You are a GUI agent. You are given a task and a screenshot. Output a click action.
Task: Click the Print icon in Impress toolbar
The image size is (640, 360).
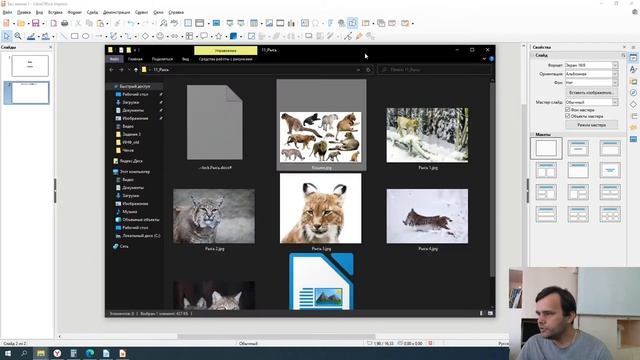(x=64, y=23)
